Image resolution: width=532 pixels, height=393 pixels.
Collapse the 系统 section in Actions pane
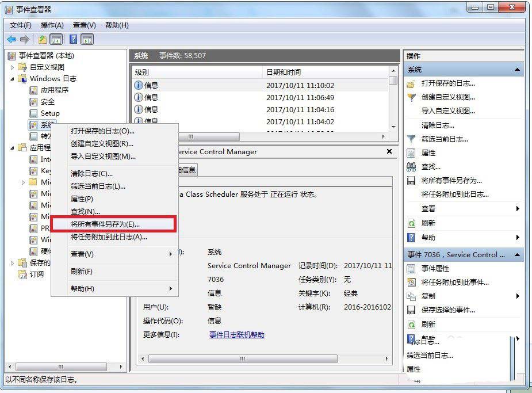518,70
